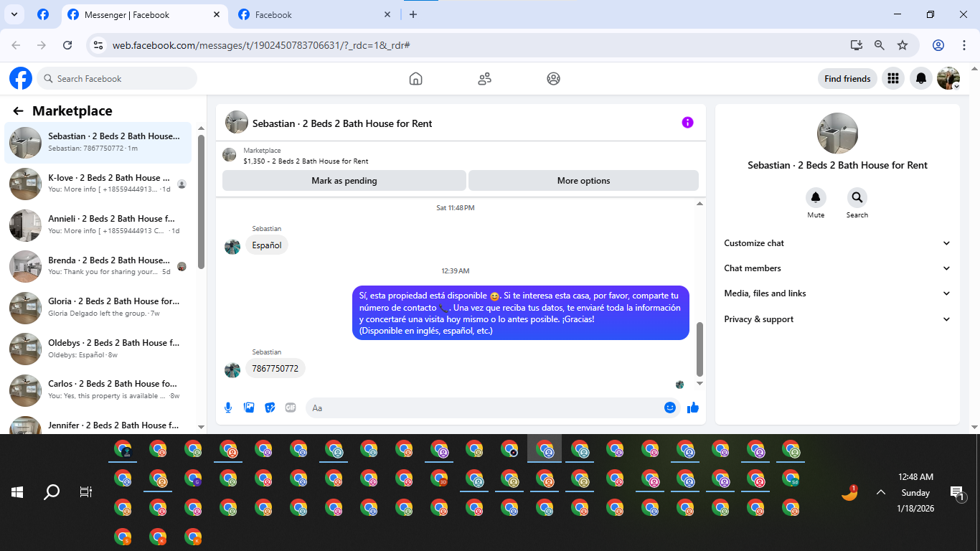
Task: Open the $1,350 2 Beds 2 Bath listing link
Action: pyautogui.click(x=306, y=161)
